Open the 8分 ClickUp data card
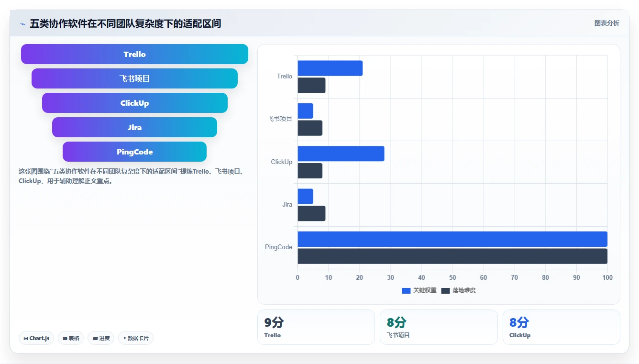 tap(562, 327)
